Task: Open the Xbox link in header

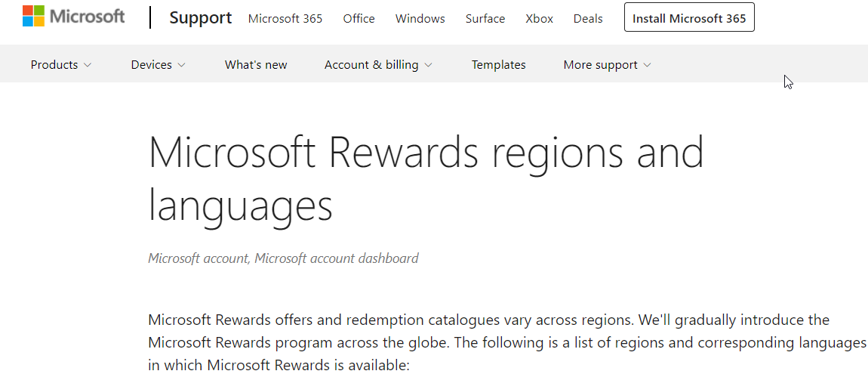Action: (539, 18)
